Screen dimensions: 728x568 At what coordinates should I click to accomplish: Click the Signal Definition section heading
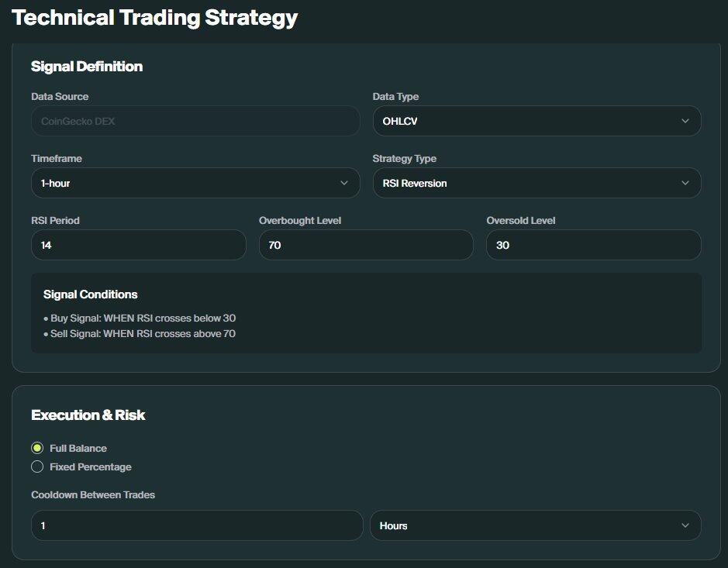(x=87, y=67)
